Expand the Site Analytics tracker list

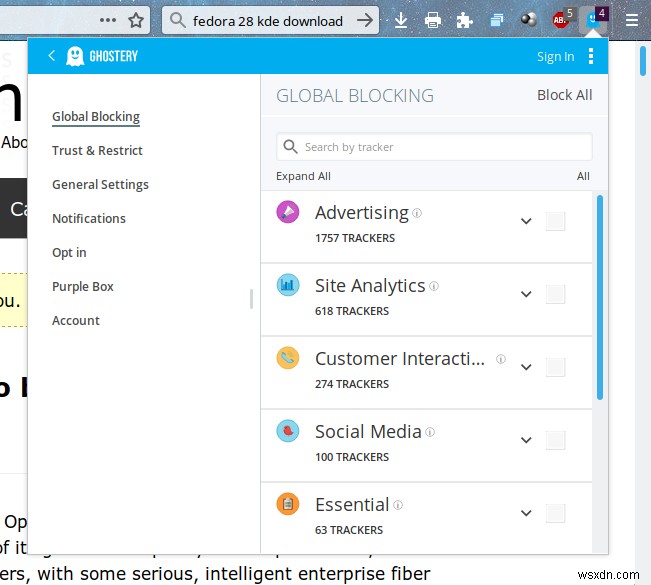526,294
